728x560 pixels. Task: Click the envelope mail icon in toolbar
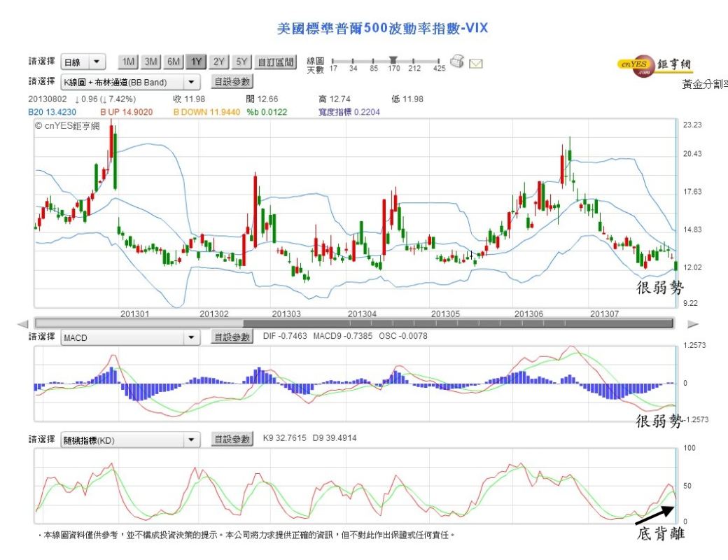tap(477, 62)
